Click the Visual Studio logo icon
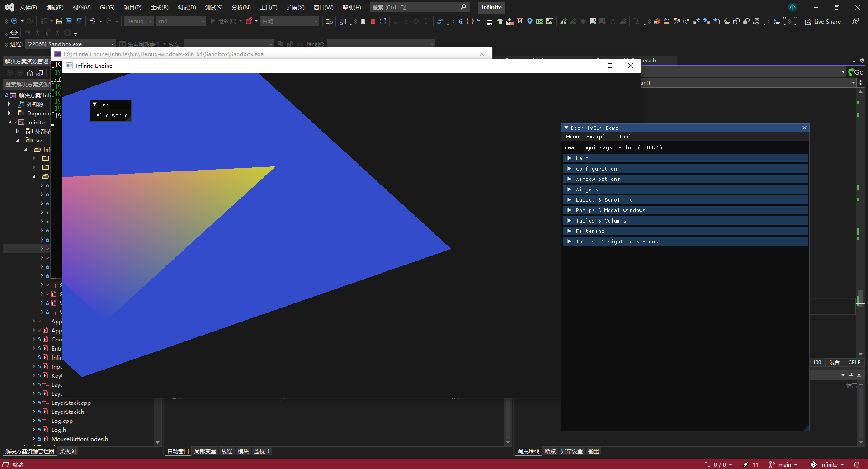The width and height of the screenshot is (868, 469). click(10, 7)
